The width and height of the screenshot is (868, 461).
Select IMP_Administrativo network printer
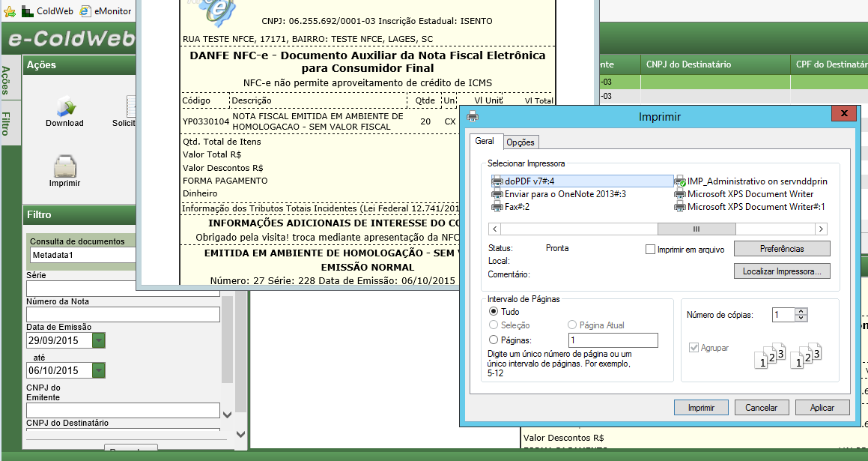(756, 181)
